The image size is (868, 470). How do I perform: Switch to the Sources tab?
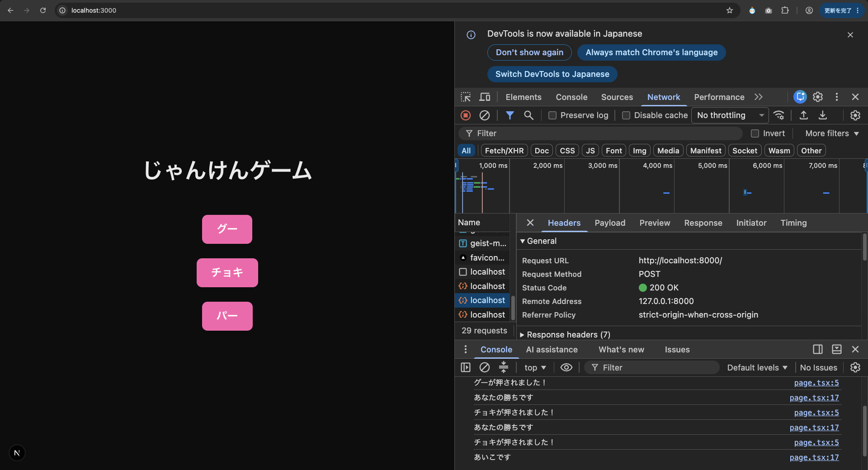[617, 97]
